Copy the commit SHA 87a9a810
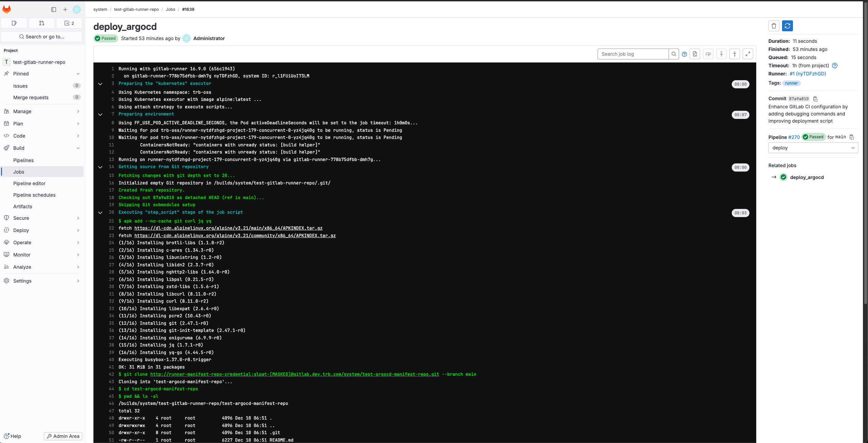This screenshot has height=443, width=868. [x=815, y=99]
